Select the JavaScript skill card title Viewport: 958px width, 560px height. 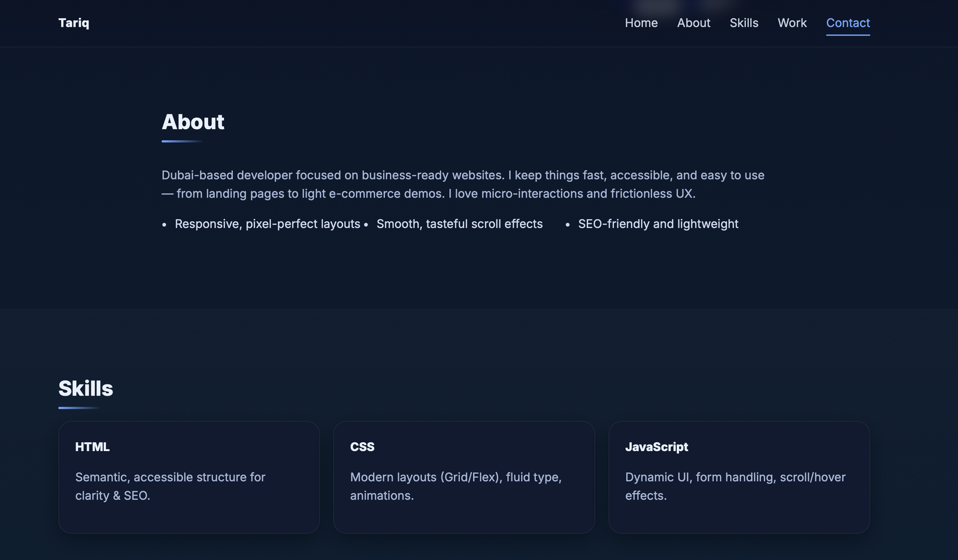point(656,447)
